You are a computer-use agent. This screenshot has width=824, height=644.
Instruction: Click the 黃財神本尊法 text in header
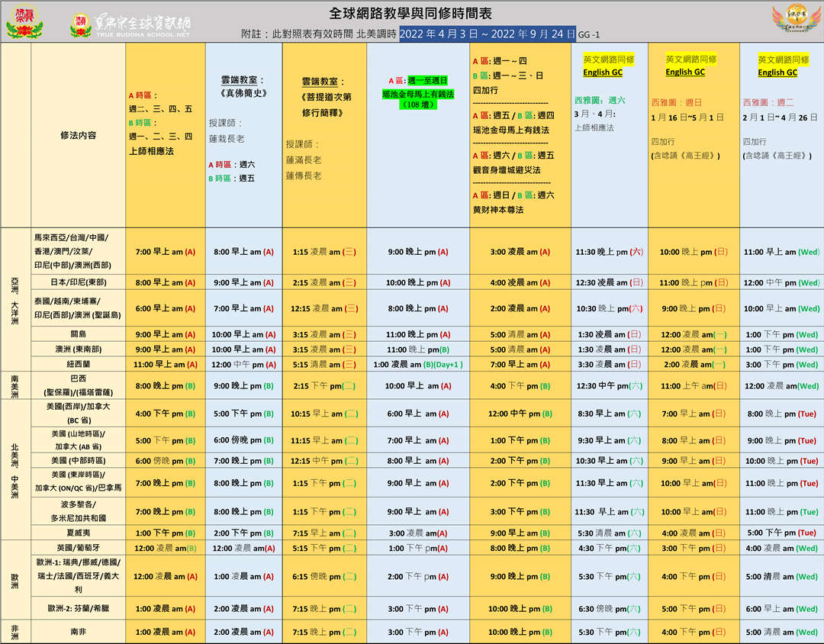pos(498,210)
